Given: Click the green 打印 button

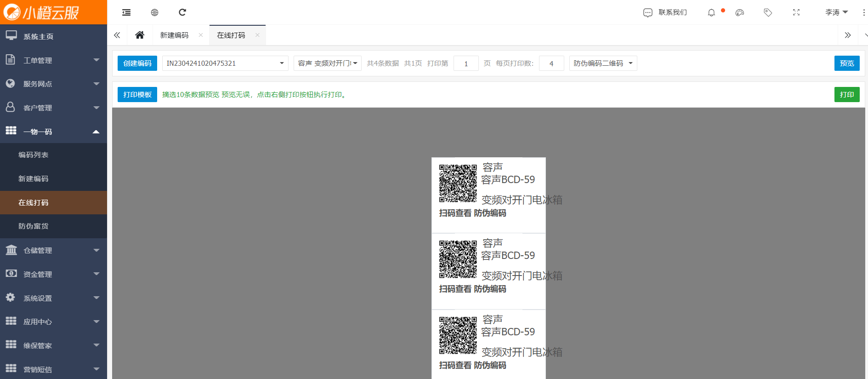Looking at the screenshot, I should click(847, 94).
